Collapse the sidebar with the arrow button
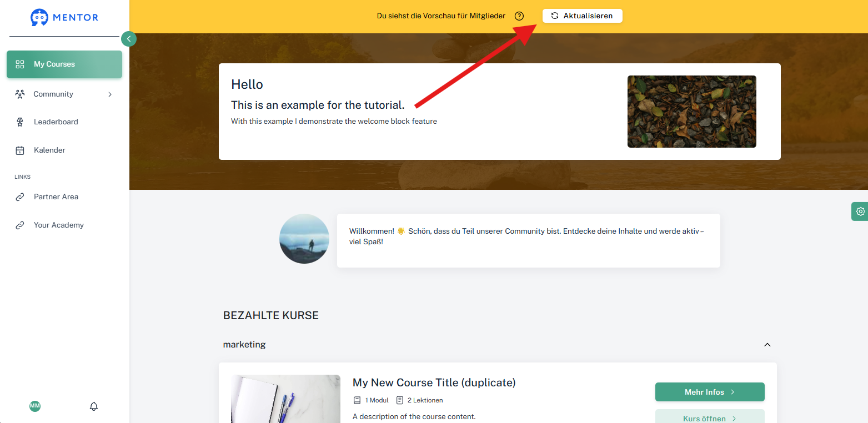This screenshot has height=423, width=868. click(129, 39)
